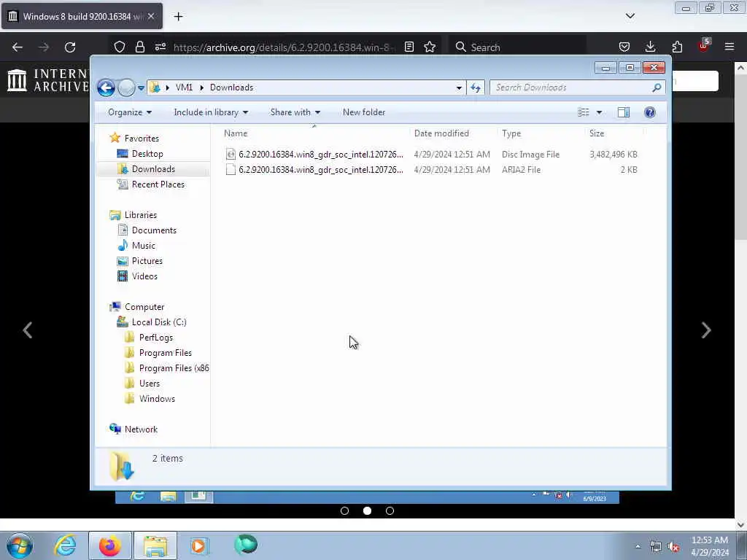Screen dimensions: 747x560
Task: Open the Organize menu
Action: [x=130, y=112]
